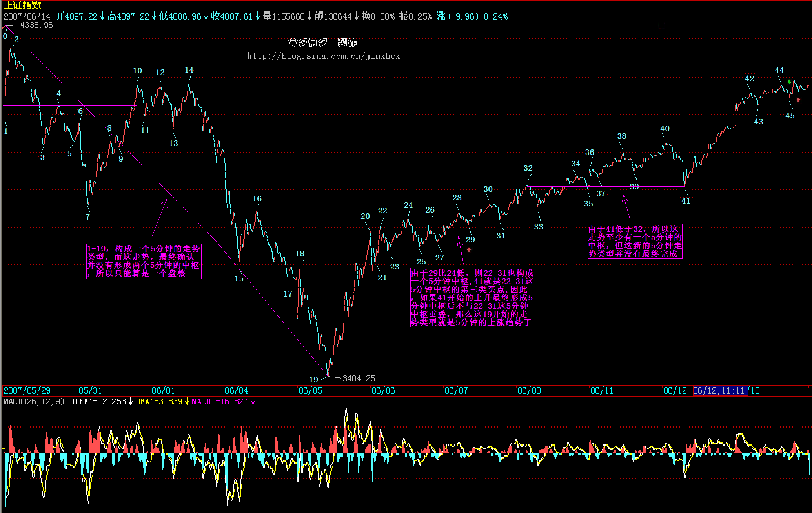Click the magenta arrow pointing toward point 39
This screenshot has width=812, height=513.
[626, 207]
